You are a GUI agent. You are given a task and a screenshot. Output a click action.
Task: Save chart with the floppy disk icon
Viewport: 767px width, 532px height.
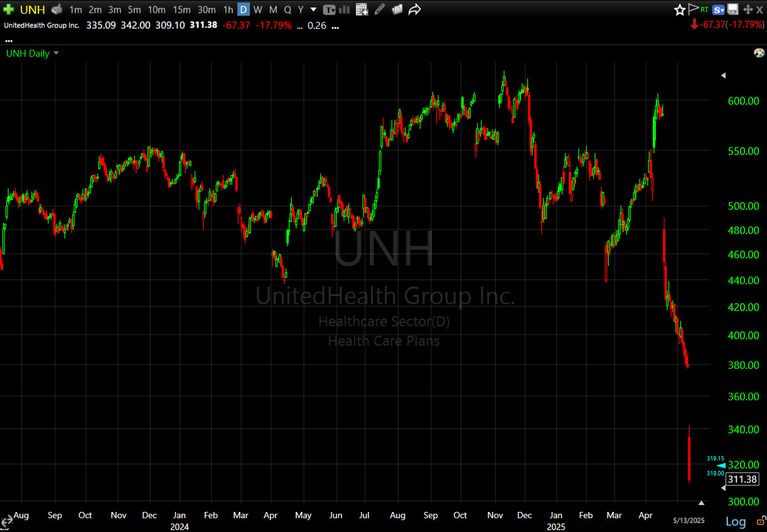click(732, 9)
